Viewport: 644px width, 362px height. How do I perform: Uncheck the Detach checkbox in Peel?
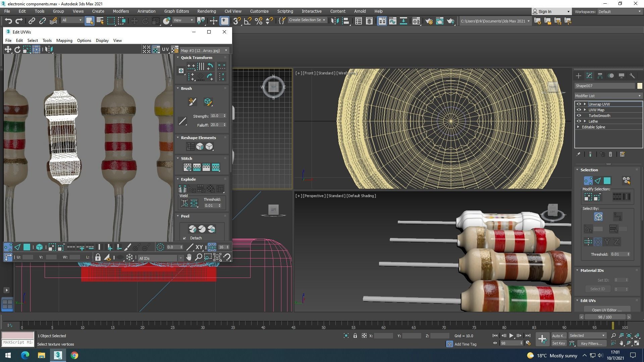184,238
